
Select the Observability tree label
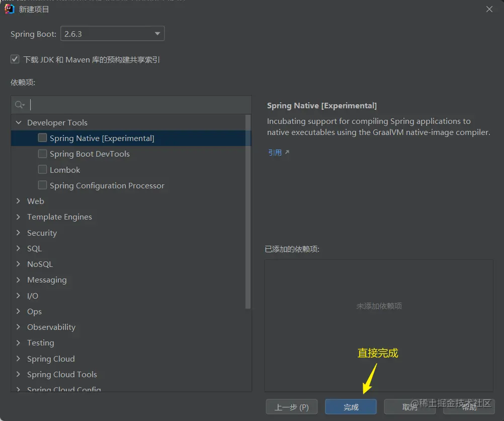tap(51, 327)
